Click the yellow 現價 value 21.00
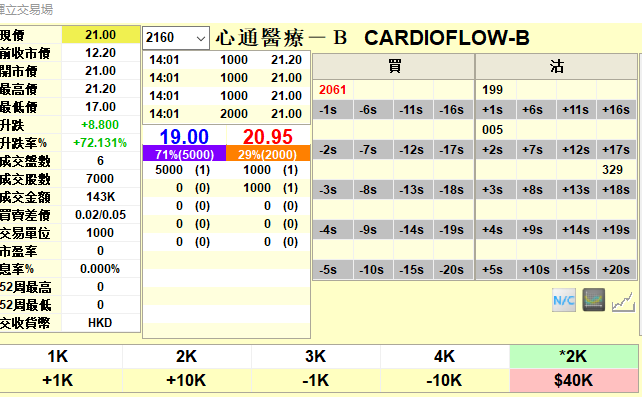Screen dimensions: 642x397 click(101, 35)
